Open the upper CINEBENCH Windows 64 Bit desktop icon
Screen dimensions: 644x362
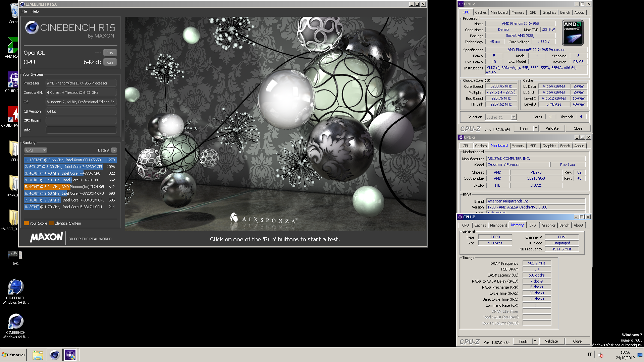click(x=15, y=287)
